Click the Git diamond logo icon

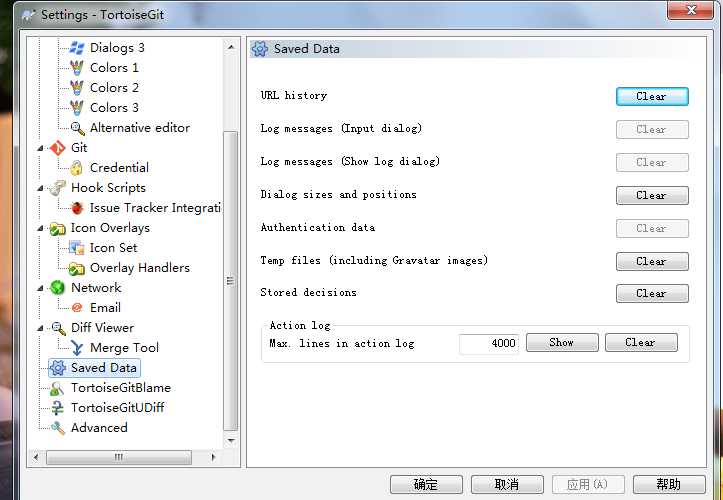pos(58,148)
